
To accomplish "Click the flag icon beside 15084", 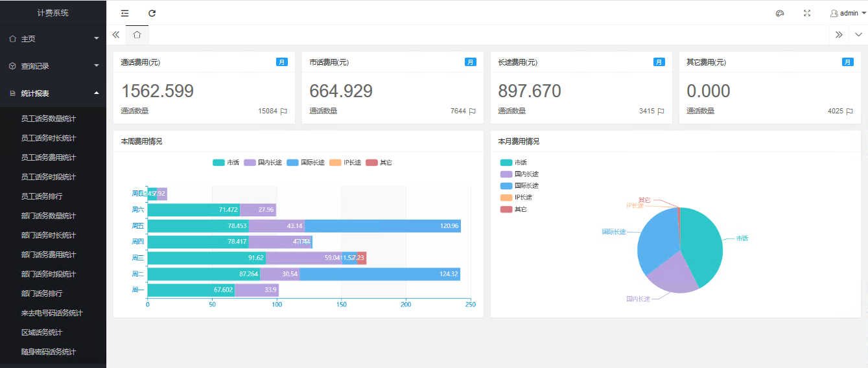I will 283,111.
